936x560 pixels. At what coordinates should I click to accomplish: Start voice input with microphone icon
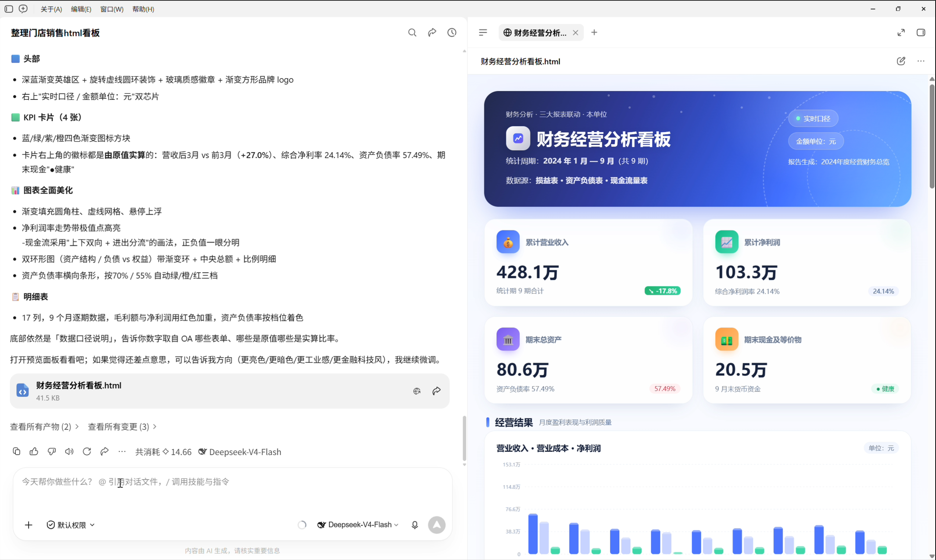pos(415,525)
